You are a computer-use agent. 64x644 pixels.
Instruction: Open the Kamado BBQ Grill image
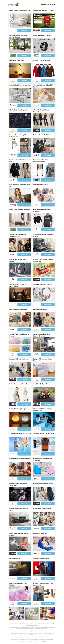44,21
